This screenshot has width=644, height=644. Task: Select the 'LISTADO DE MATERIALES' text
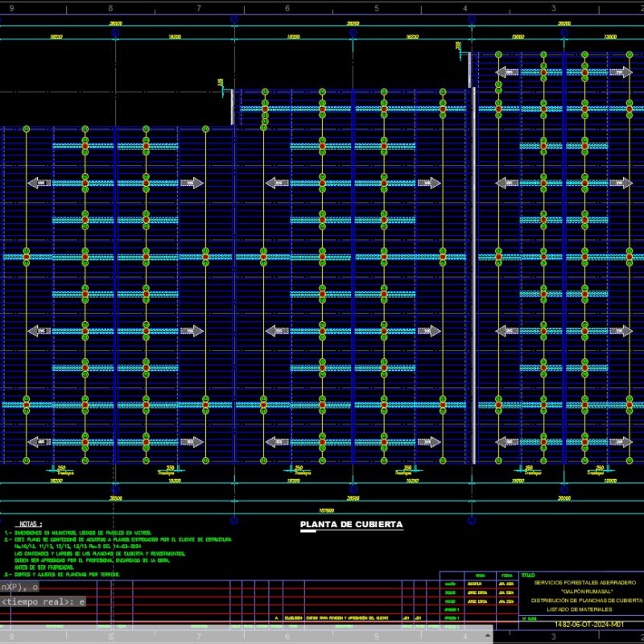pos(579,609)
